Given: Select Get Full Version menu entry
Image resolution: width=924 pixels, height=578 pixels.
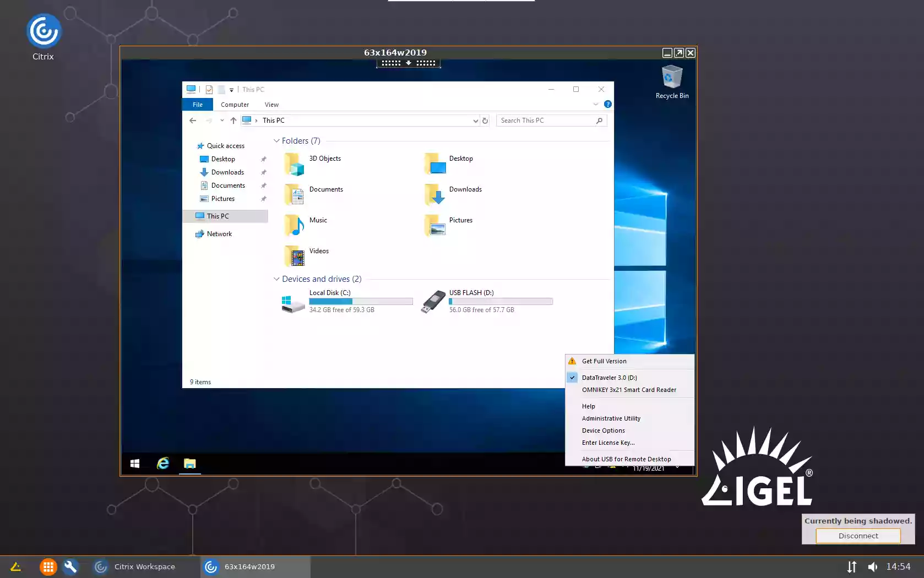Looking at the screenshot, I should click(630, 361).
